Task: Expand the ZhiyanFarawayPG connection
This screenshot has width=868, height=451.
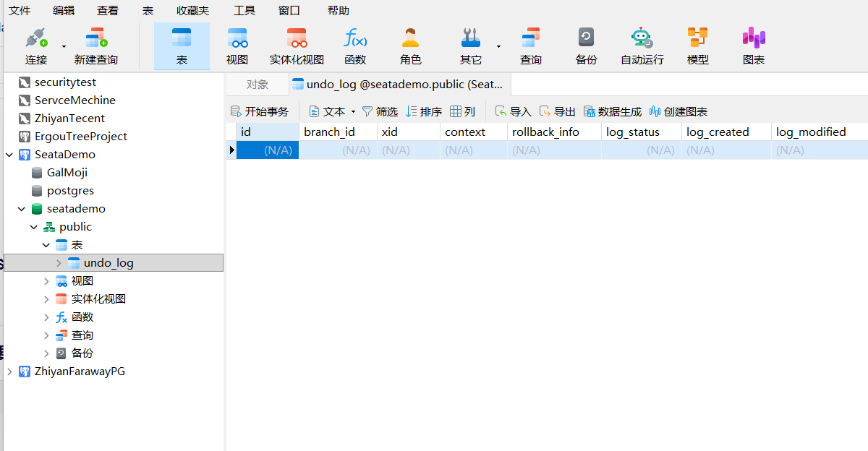Action: click(x=9, y=371)
